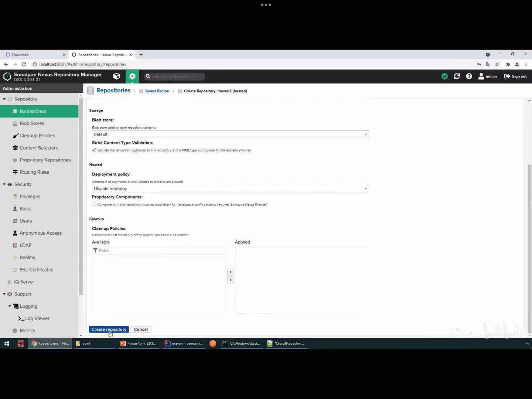Open LDAP settings

coord(25,245)
